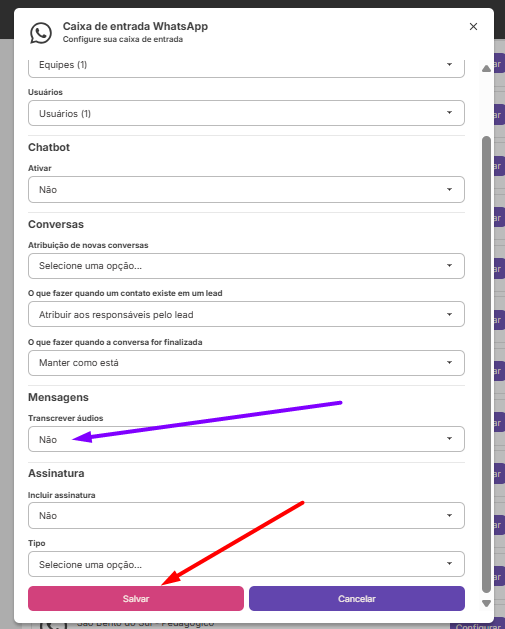Open the Chatbot Ativar dropdown

click(x=246, y=189)
